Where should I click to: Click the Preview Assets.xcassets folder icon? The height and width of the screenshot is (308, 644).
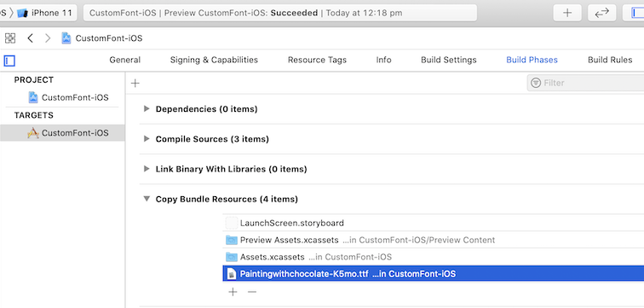coord(232,240)
